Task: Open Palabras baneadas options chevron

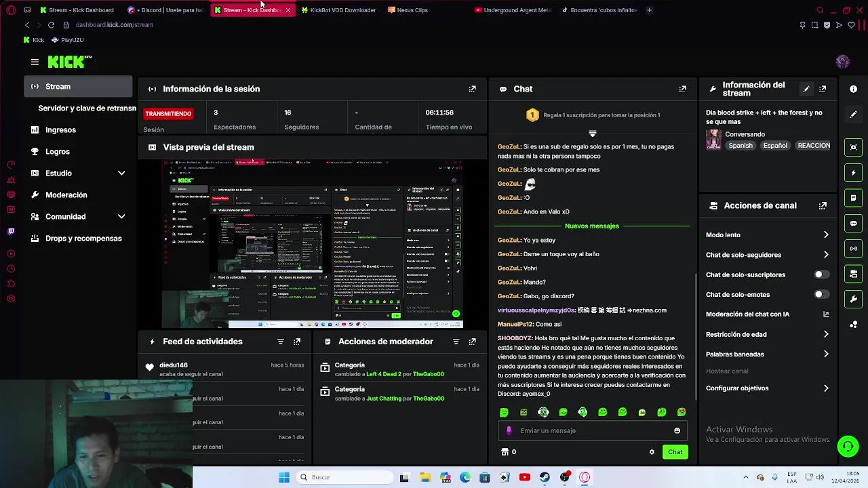Action: point(826,354)
